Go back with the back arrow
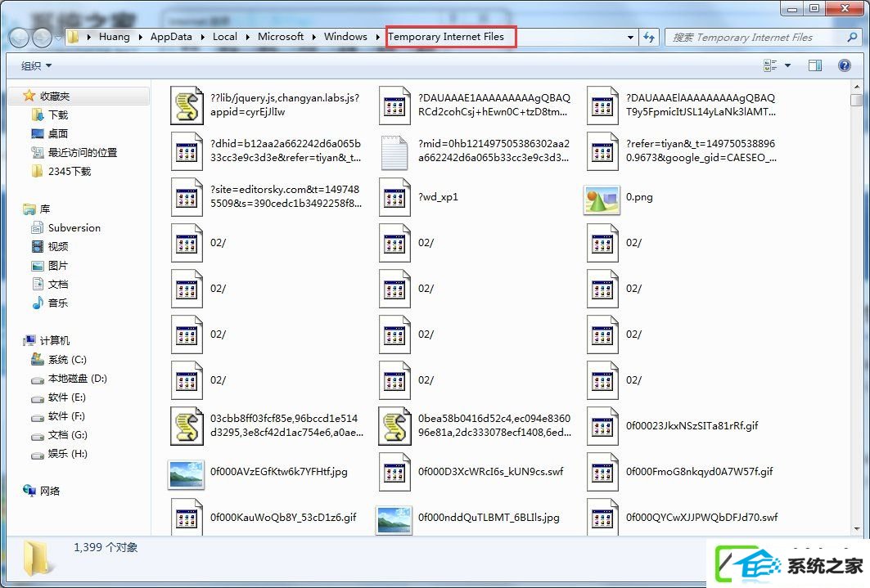Screen dimensions: 870x588 pos(19,38)
